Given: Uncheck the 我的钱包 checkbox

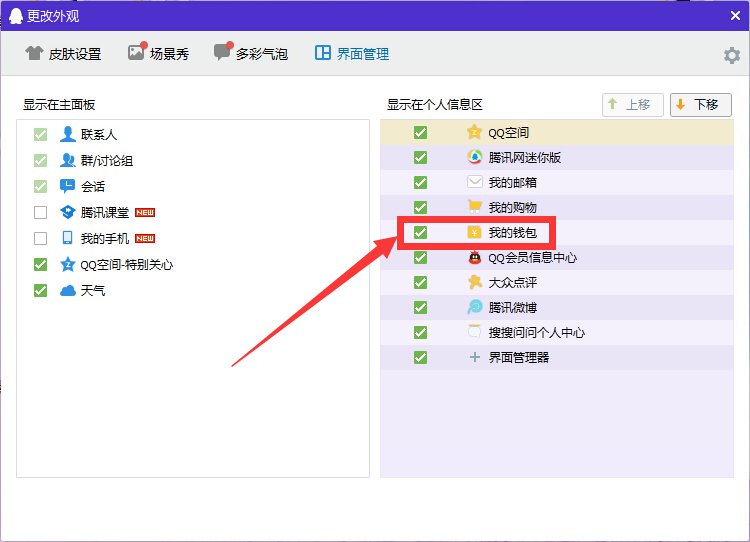Looking at the screenshot, I should [420, 232].
